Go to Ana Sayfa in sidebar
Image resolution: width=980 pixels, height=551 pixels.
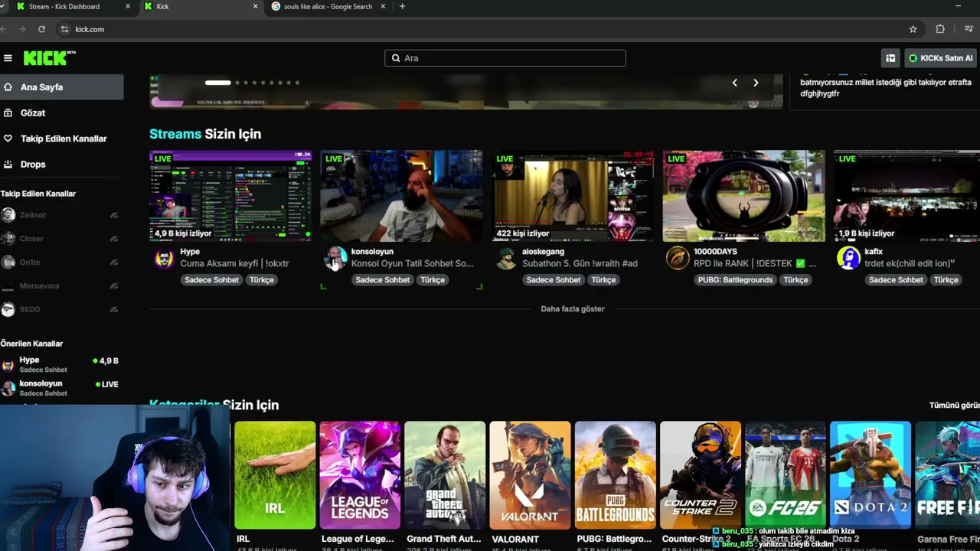61,87
